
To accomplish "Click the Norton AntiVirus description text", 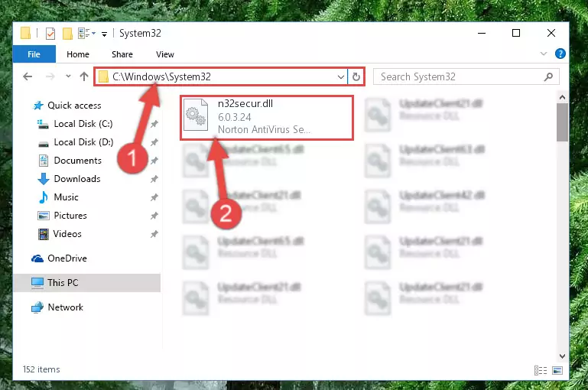I will (x=264, y=130).
